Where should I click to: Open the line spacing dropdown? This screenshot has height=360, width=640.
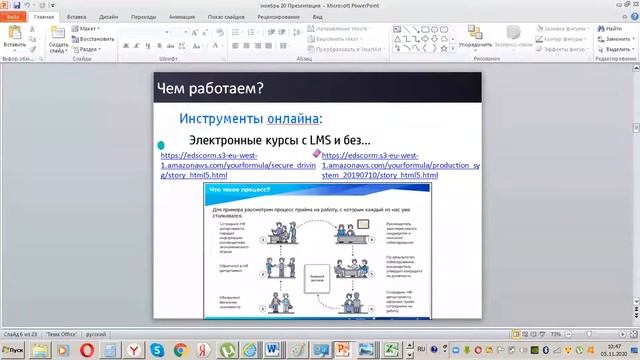click(297, 32)
